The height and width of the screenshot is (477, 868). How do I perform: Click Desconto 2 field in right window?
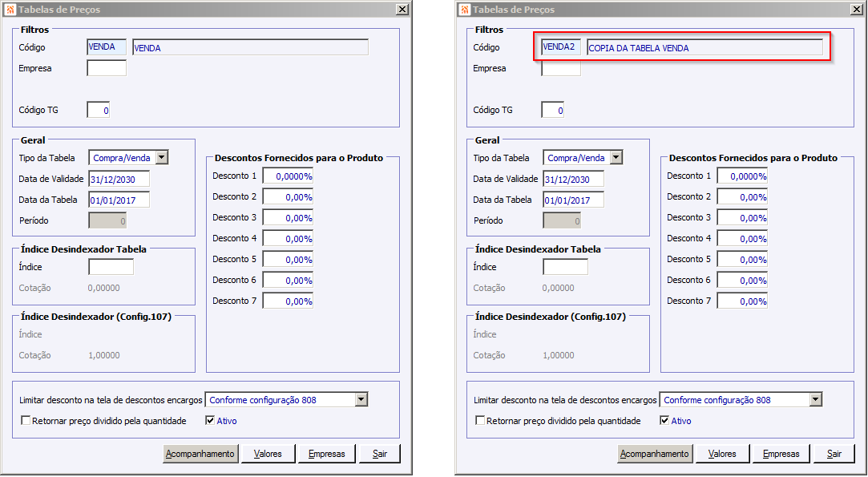click(x=742, y=196)
